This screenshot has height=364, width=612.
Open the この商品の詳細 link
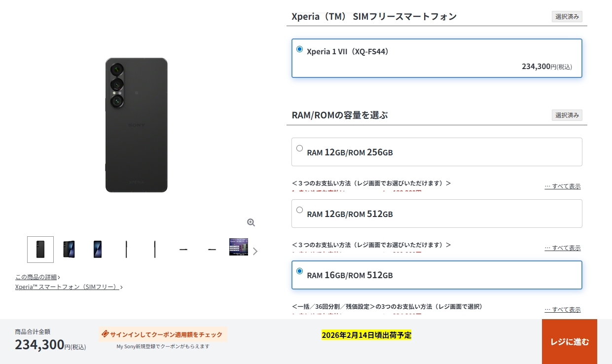pyautogui.click(x=37, y=277)
